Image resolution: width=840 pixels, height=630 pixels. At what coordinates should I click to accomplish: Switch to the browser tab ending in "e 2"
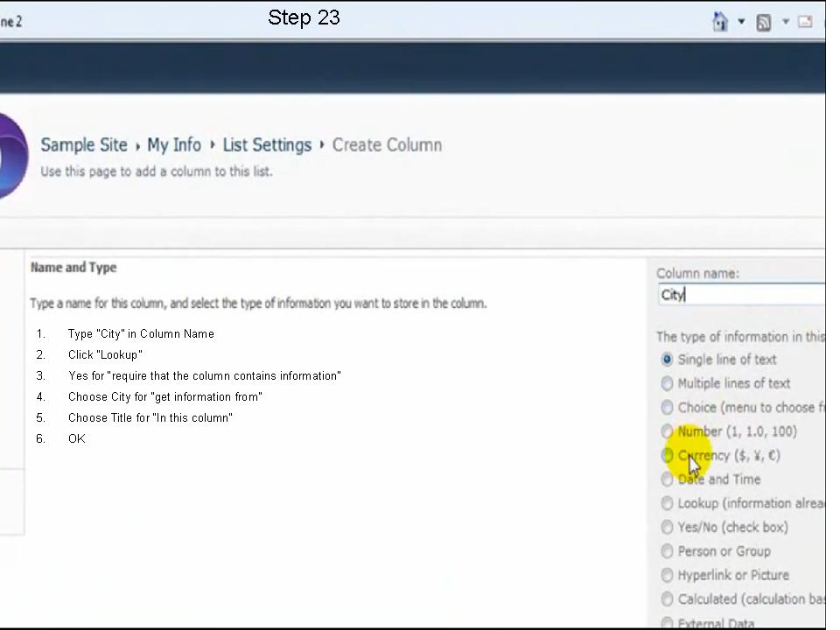(10, 21)
